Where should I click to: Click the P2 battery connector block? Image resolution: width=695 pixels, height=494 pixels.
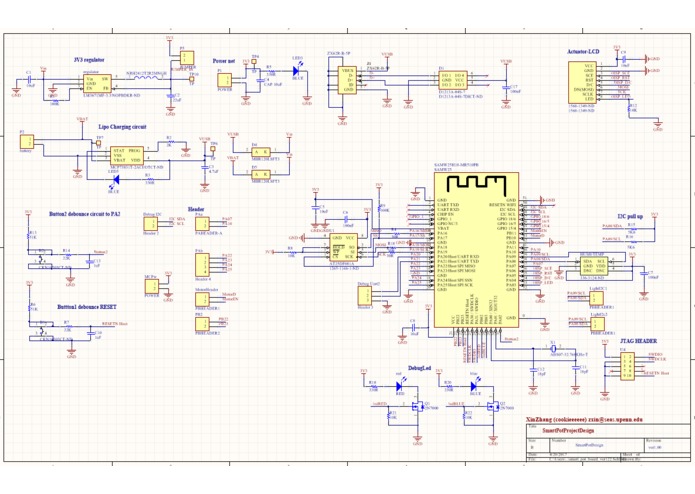(27, 142)
